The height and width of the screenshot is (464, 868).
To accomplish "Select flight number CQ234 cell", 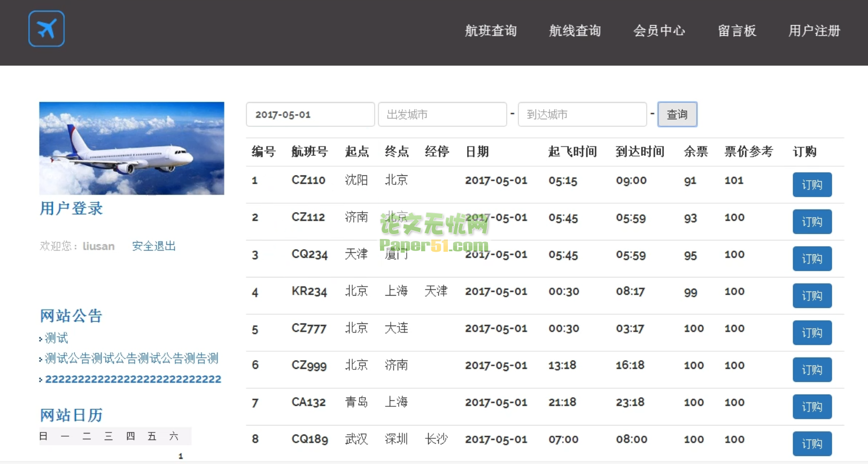I will coord(309,254).
